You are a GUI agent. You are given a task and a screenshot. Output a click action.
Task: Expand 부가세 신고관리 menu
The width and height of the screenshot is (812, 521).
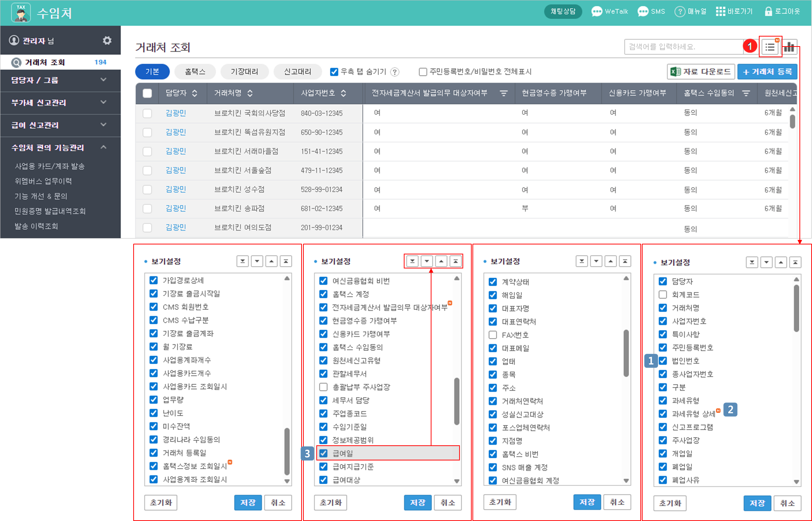(60, 102)
